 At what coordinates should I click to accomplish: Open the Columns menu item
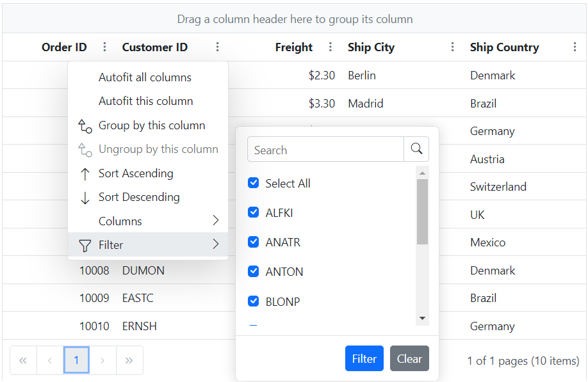point(148,221)
